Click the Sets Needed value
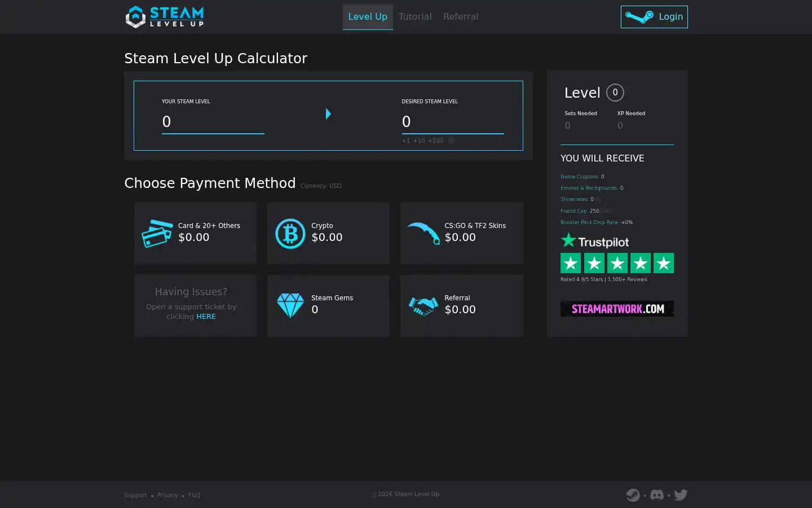 568,125
